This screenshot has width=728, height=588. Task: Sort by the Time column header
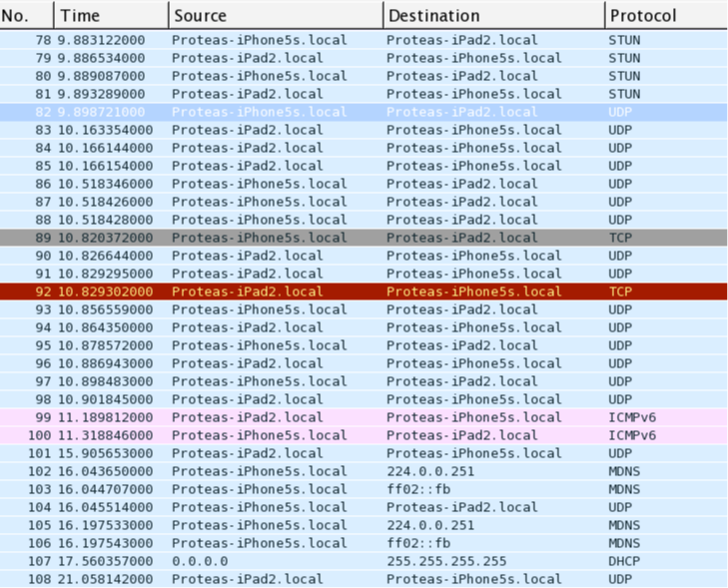click(x=111, y=15)
